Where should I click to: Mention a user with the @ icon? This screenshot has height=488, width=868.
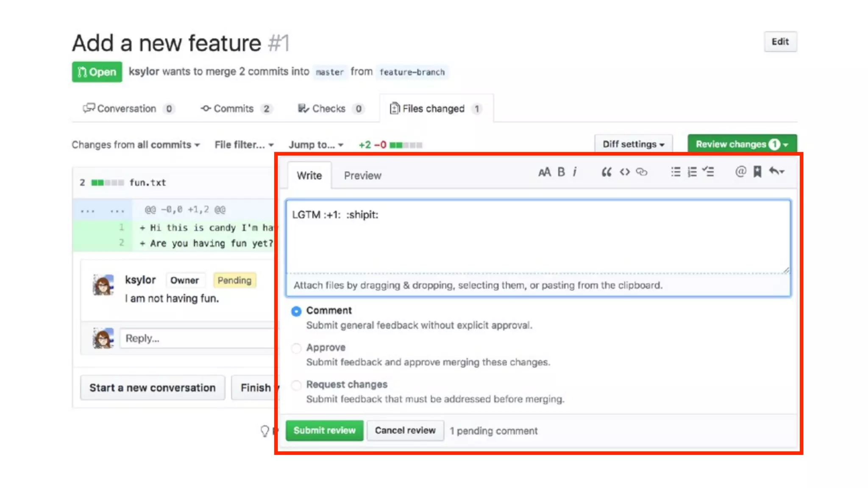pos(740,172)
